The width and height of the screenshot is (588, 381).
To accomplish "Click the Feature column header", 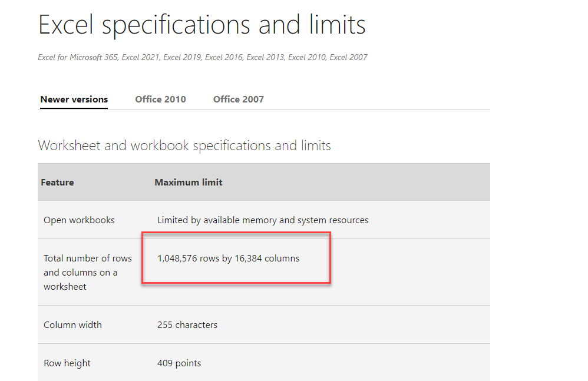I will [57, 183].
